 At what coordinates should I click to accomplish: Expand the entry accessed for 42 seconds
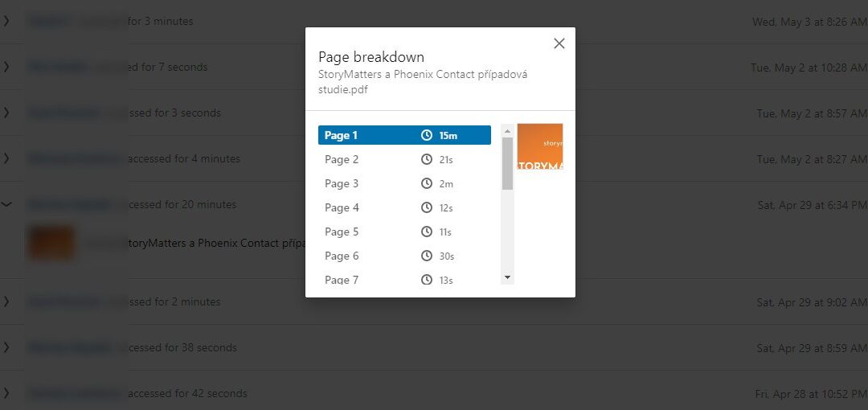[x=6, y=393]
